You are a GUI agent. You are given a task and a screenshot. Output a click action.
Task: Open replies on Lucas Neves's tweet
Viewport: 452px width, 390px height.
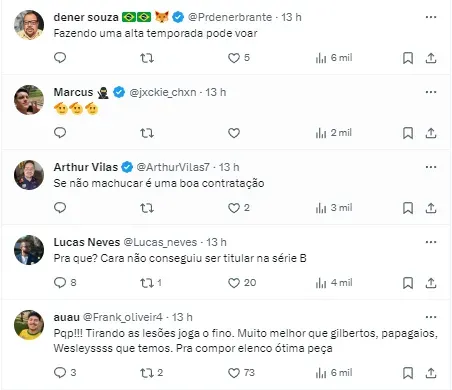point(65,283)
